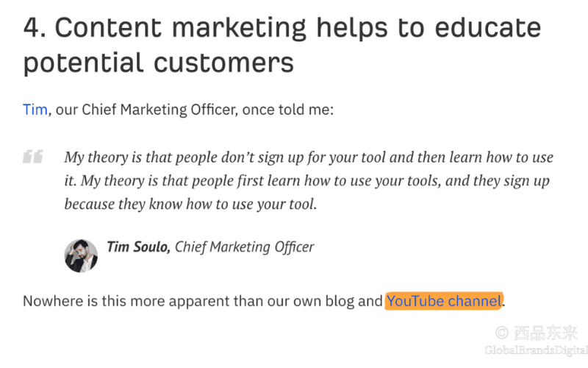Click quote line "because they know how to use"
588x368 pixels.
[x=190, y=205]
